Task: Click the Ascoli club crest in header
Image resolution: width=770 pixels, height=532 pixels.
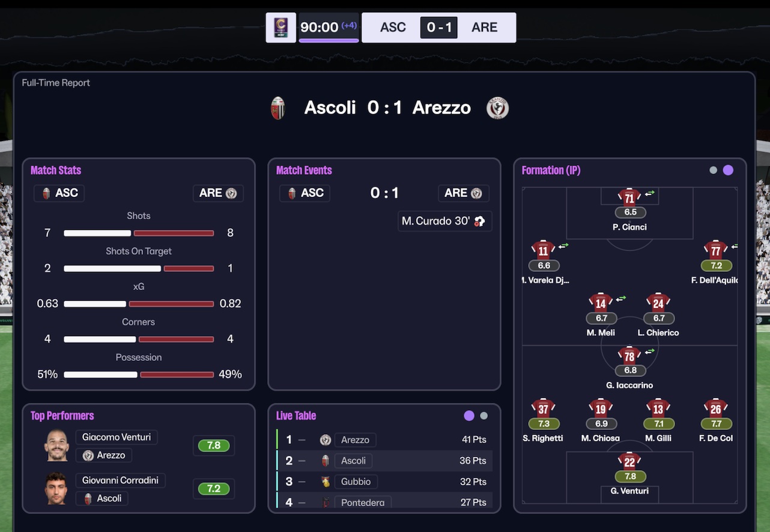Action: pos(277,108)
